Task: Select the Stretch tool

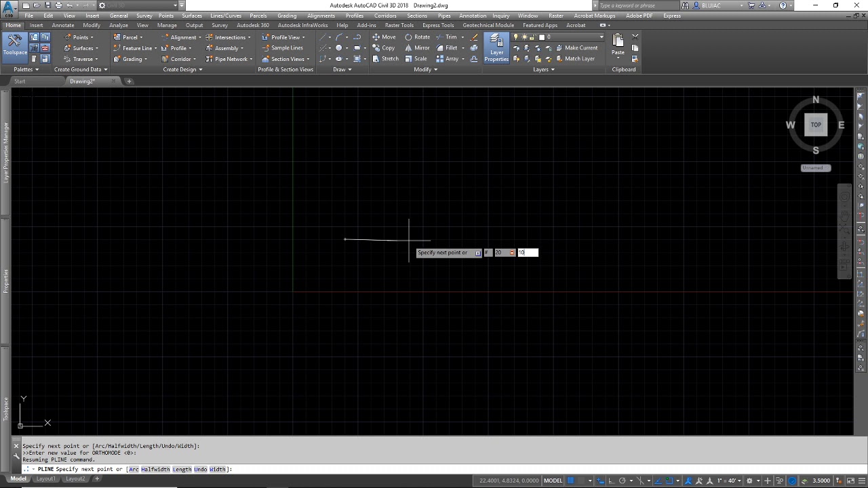Action: pyautogui.click(x=385, y=59)
